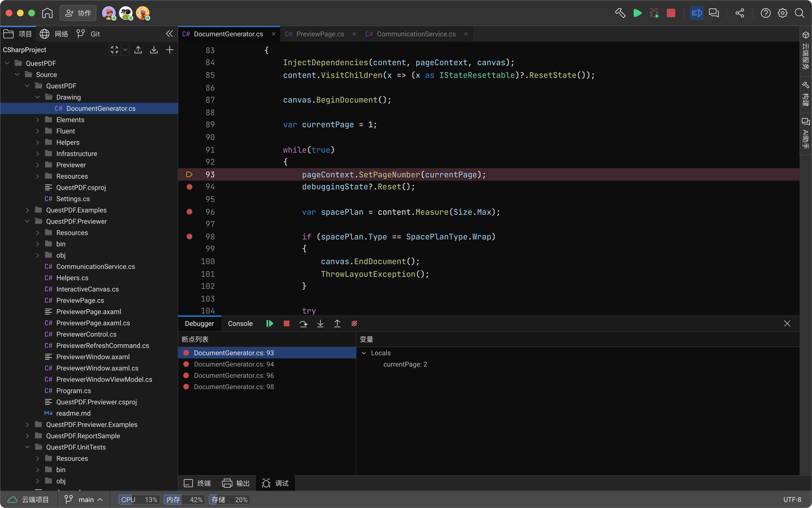Click the search magnifier icon
Image resolution: width=812 pixels, height=508 pixels.
click(x=799, y=13)
